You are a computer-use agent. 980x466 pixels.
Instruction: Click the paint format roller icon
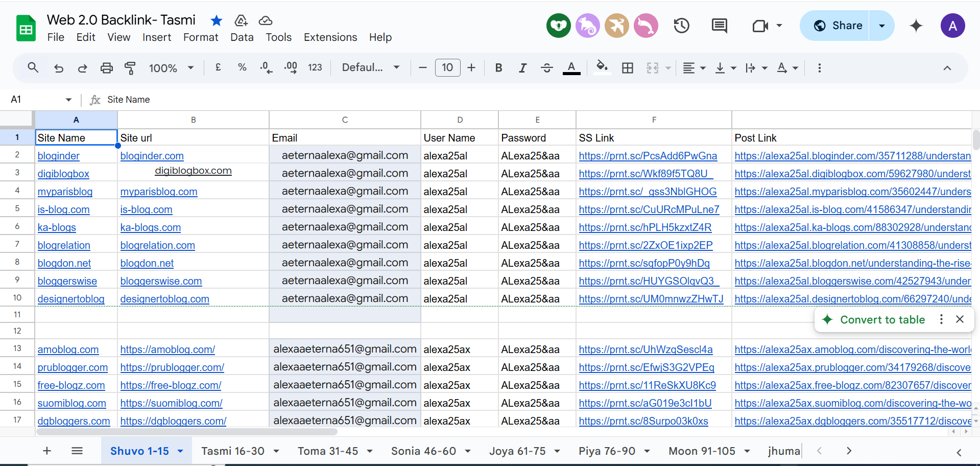[x=130, y=68]
